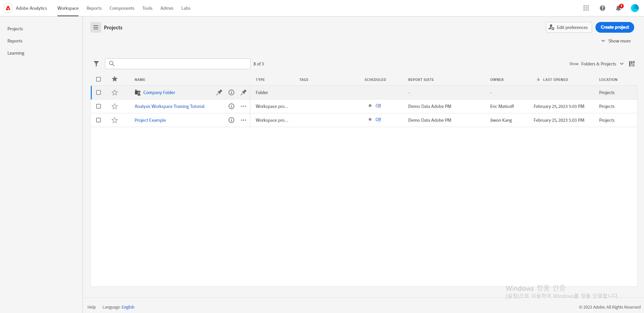The width and height of the screenshot is (644, 313).
Task: Sort by the Report Suite column header
Action: (x=421, y=80)
